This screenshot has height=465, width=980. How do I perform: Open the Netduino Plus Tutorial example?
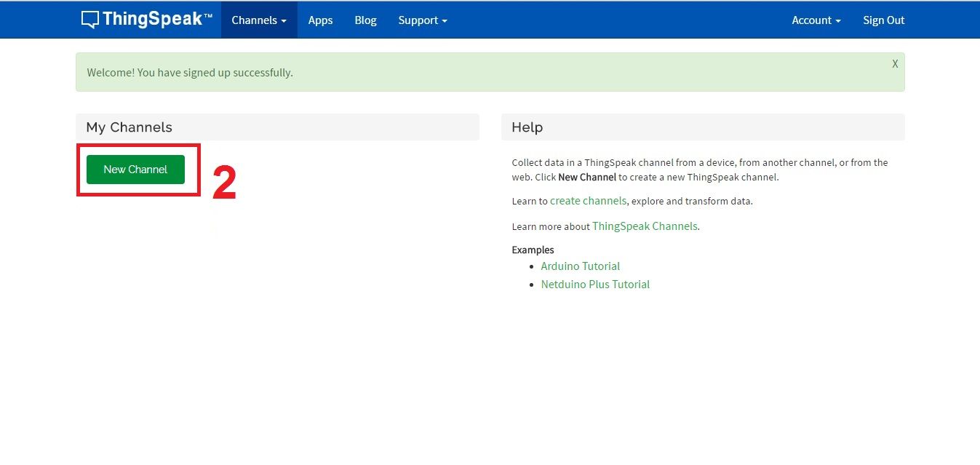(595, 284)
